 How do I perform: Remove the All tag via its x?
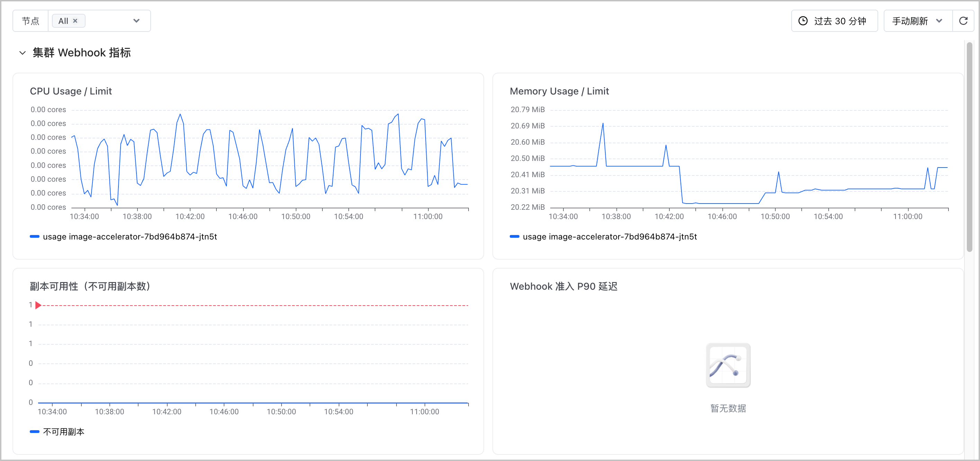75,21
